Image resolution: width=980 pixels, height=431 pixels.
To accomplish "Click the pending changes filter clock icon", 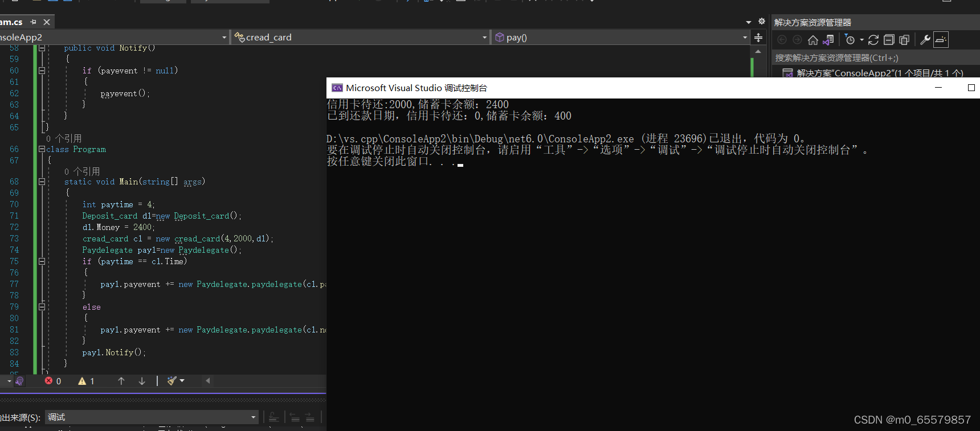I will click(850, 40).
